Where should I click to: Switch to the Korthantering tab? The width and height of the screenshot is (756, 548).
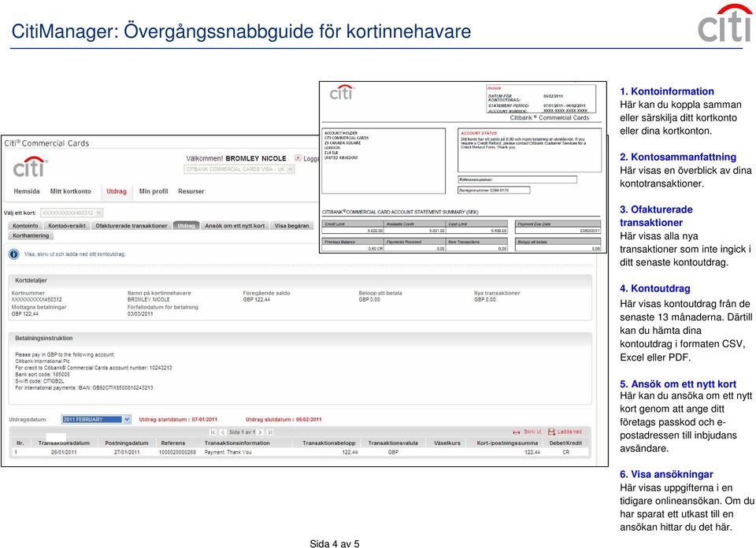click(31, 235)
